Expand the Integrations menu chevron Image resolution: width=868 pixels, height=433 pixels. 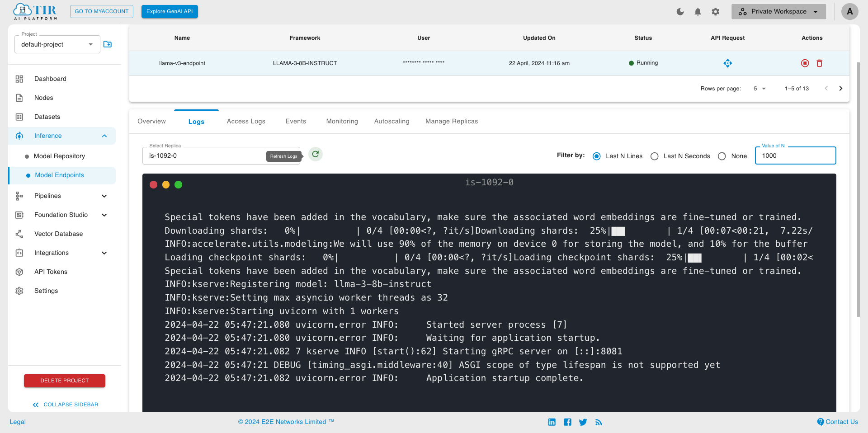tap(104, 253)
